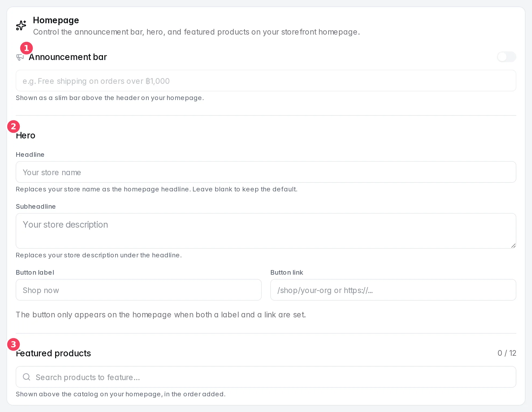Click the Announcement bar section title

pyautogui.click(x=68, y=57)
